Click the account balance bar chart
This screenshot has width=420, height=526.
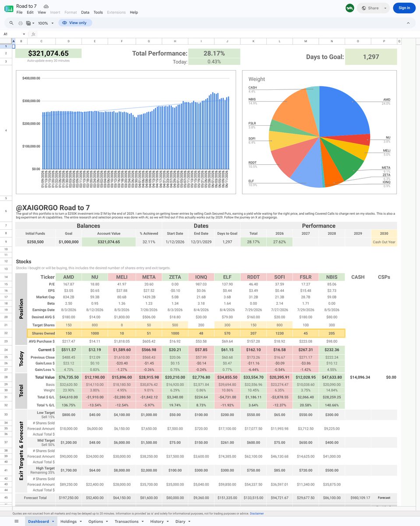[x=127, y=131]
